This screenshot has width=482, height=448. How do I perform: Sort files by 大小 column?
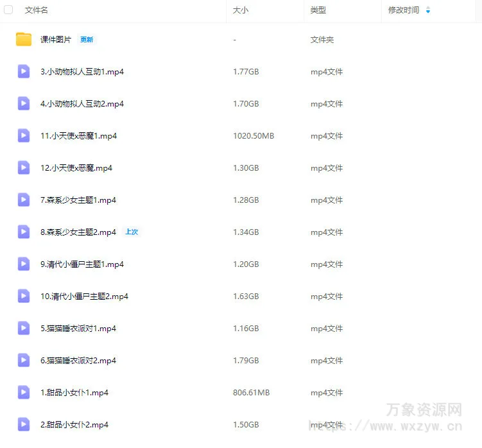coord(241,10)
